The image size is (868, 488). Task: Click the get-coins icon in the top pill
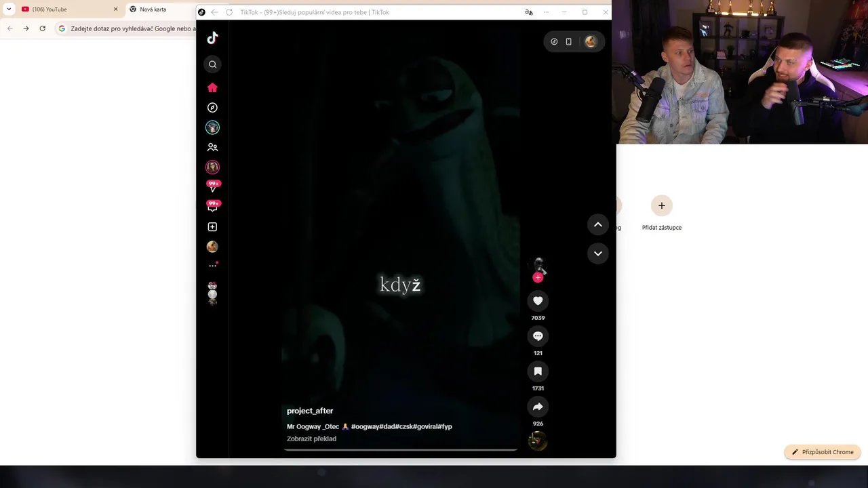(x=554, y=41)
